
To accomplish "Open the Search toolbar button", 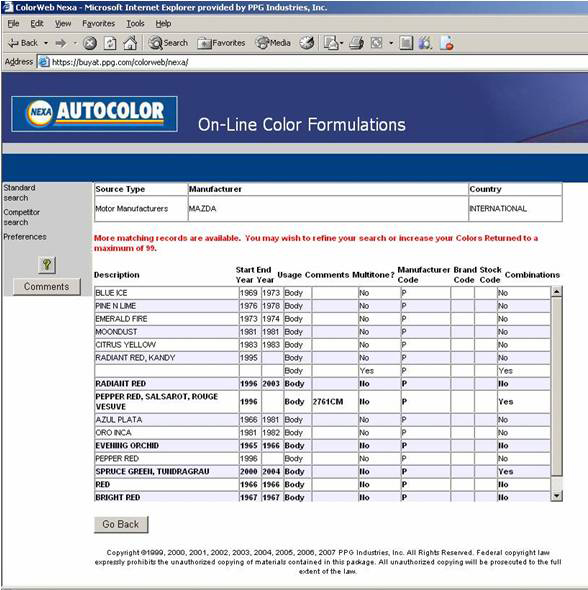I will click(168, 43).
